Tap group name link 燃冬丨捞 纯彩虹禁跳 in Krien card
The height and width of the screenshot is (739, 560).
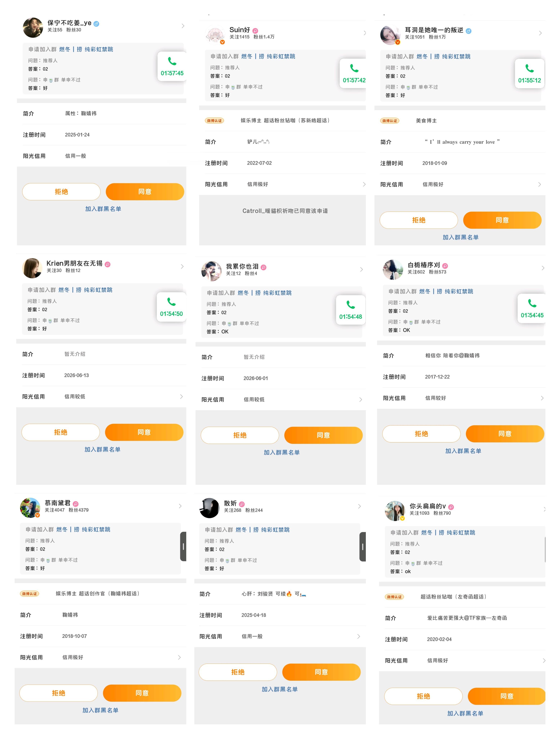(x=85, y=290)
